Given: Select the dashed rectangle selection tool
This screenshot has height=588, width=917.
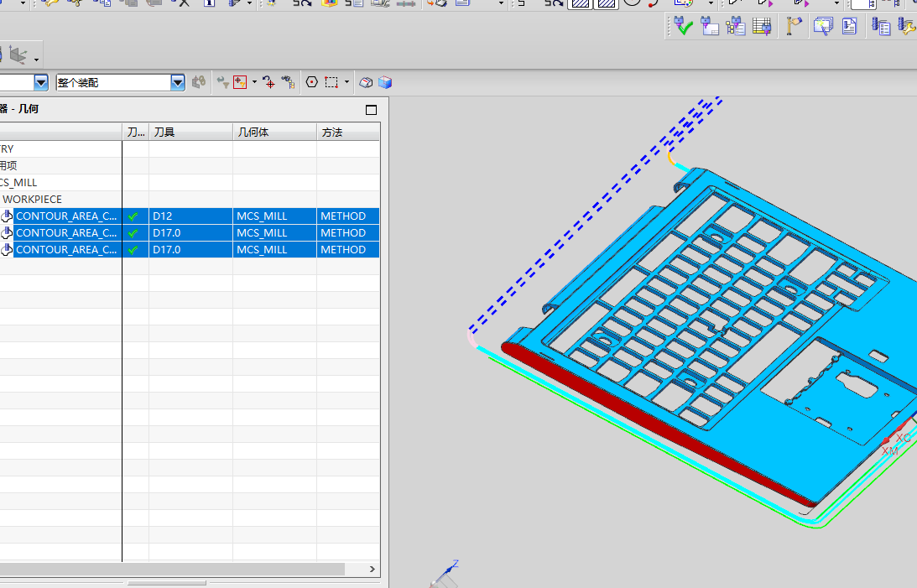Looking at the screenshot, I should point(331,82).
